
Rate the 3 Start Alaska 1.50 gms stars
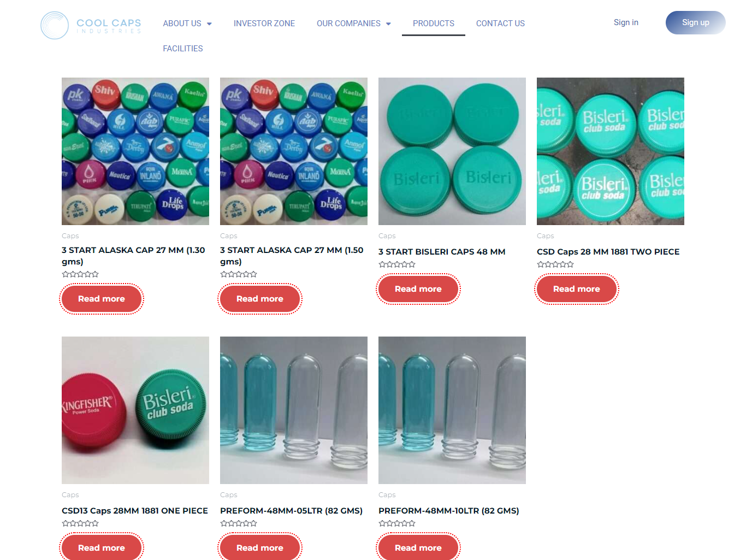coord(239,274)
